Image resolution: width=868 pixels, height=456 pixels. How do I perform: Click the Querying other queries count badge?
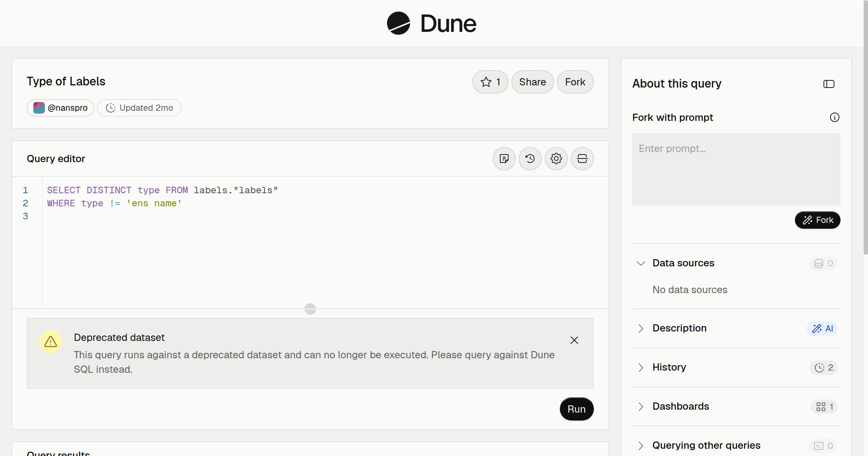click(823, 446)
